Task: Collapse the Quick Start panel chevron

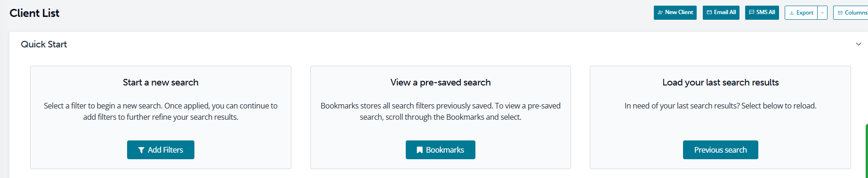Action: pyautogui.click(x=859, y=44)
